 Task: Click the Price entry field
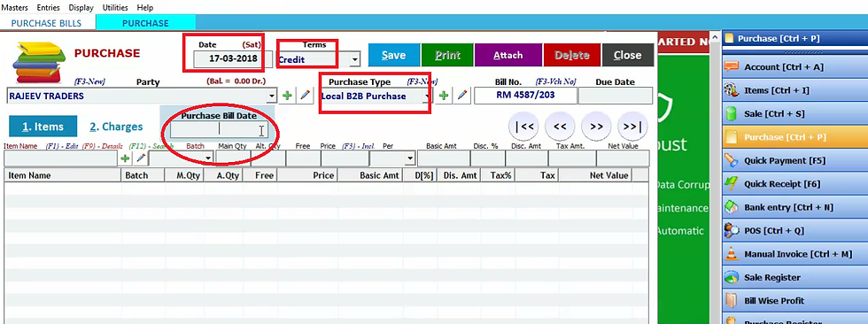(345, 158)
